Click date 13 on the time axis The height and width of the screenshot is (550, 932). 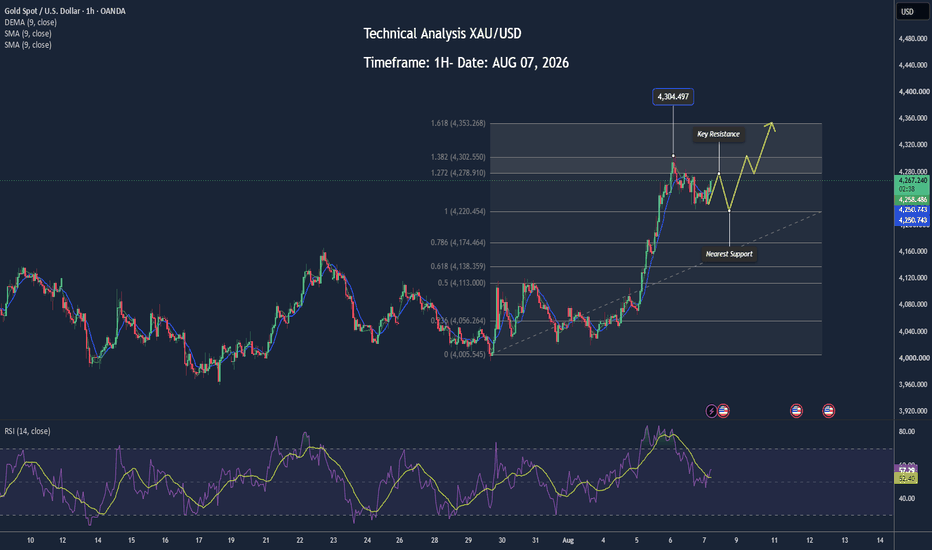[845, 540]
